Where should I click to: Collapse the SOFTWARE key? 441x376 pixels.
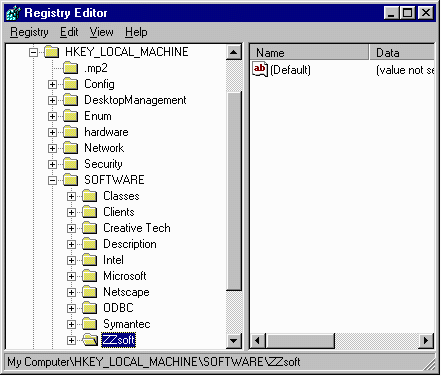52,180
